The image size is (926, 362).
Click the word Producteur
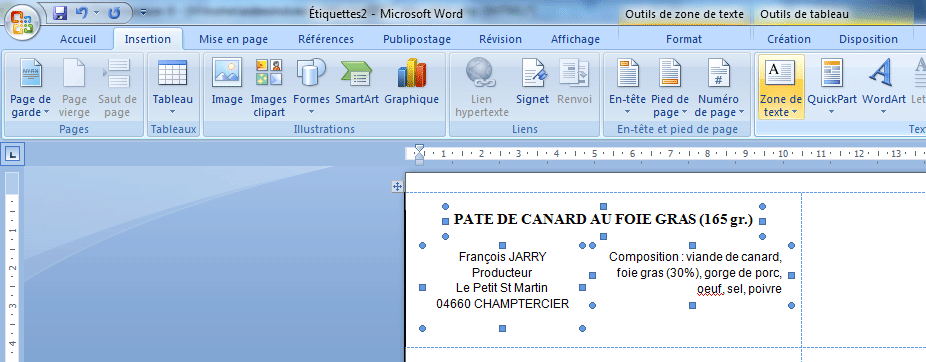coord(502,273)
